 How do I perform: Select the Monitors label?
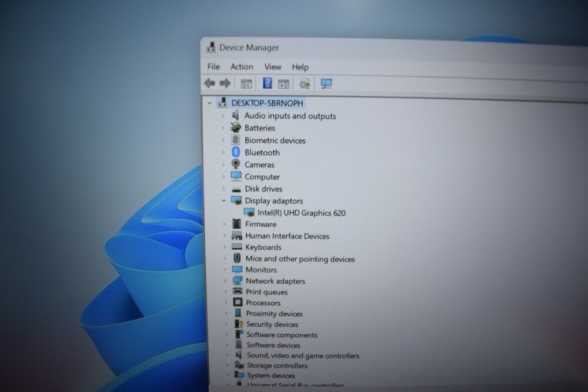pyautogui.click(x=261, y=269)
